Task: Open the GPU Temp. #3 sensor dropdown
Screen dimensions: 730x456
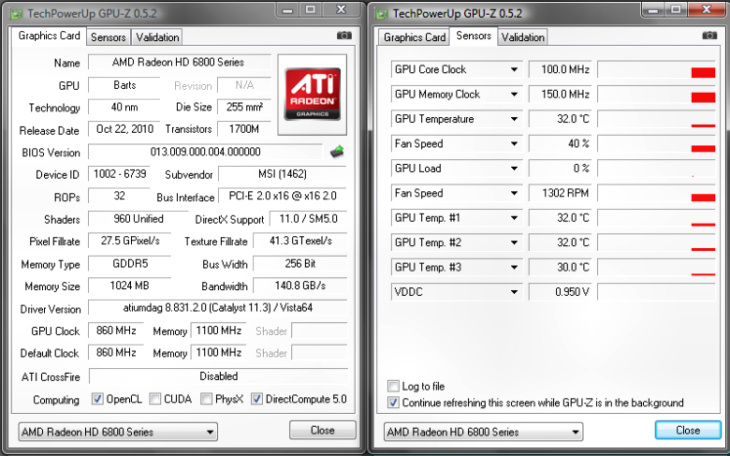Action: (x=514, y=267)
